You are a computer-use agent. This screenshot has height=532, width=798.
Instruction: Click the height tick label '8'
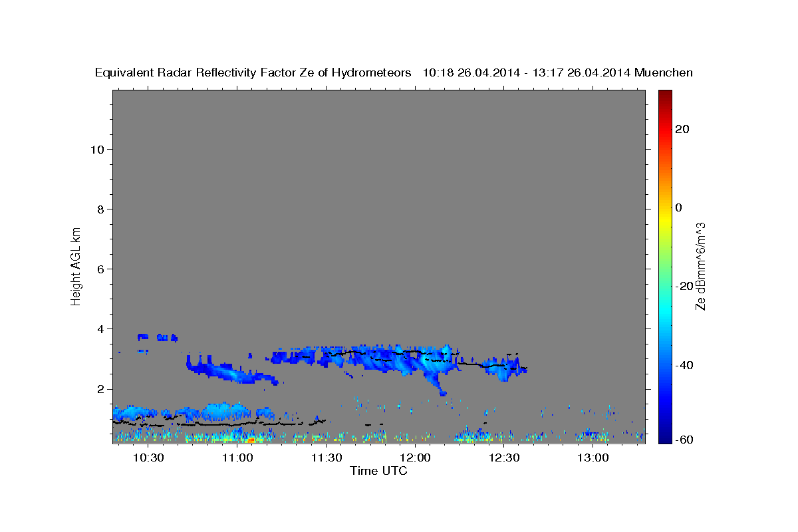pyautogui.click(x=101, y=209)
